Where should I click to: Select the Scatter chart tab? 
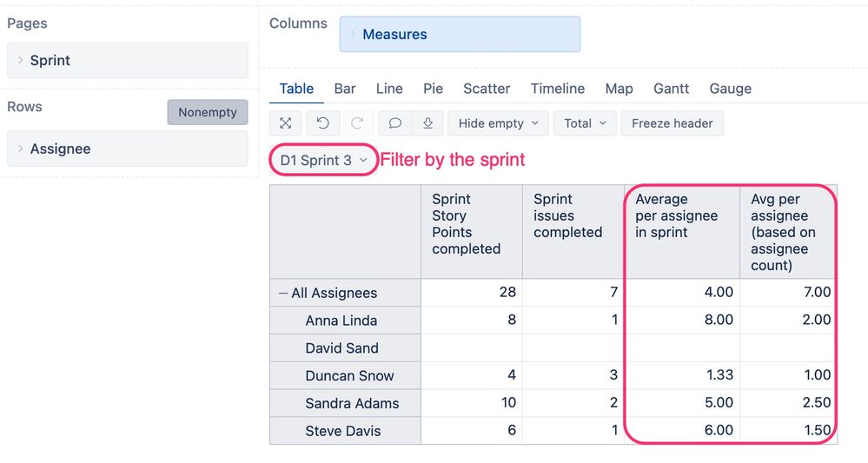coord(487,89)
